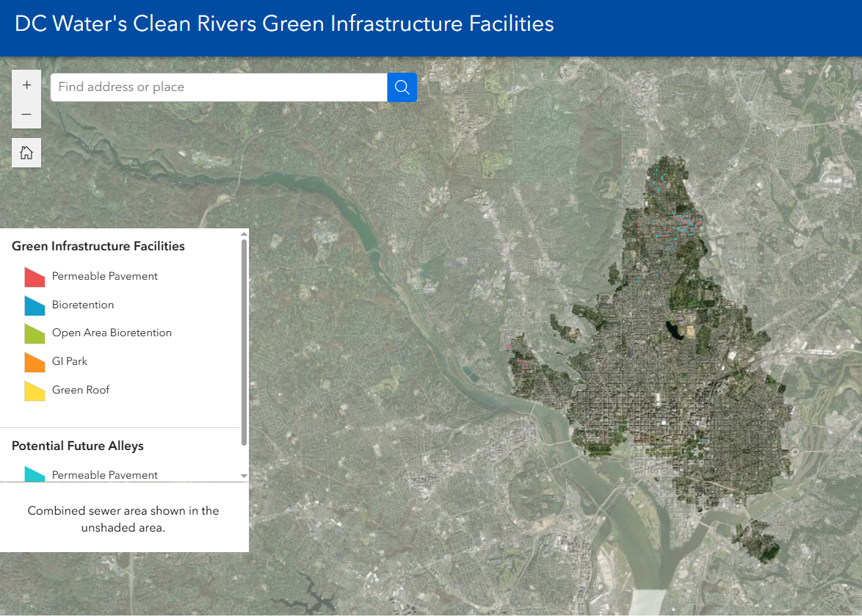Click the yellow Green Roof legend swatch

(35, 391)
